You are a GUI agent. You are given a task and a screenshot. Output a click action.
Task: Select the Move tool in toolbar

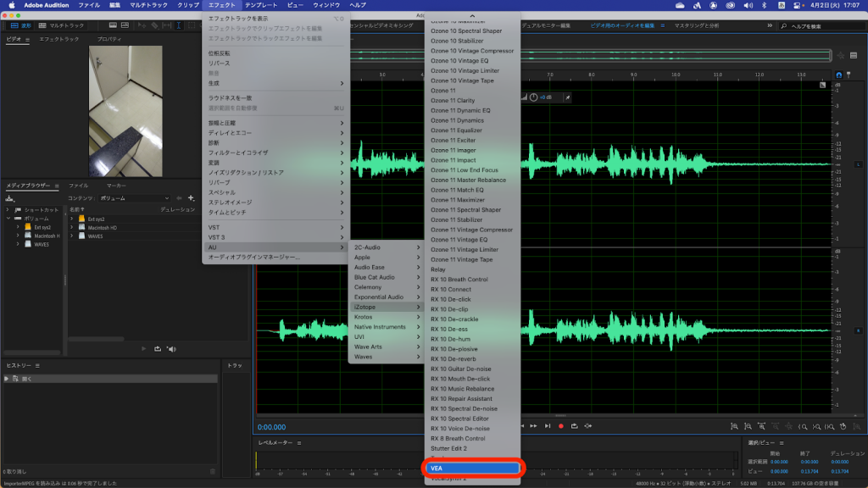tap(142, 25)
